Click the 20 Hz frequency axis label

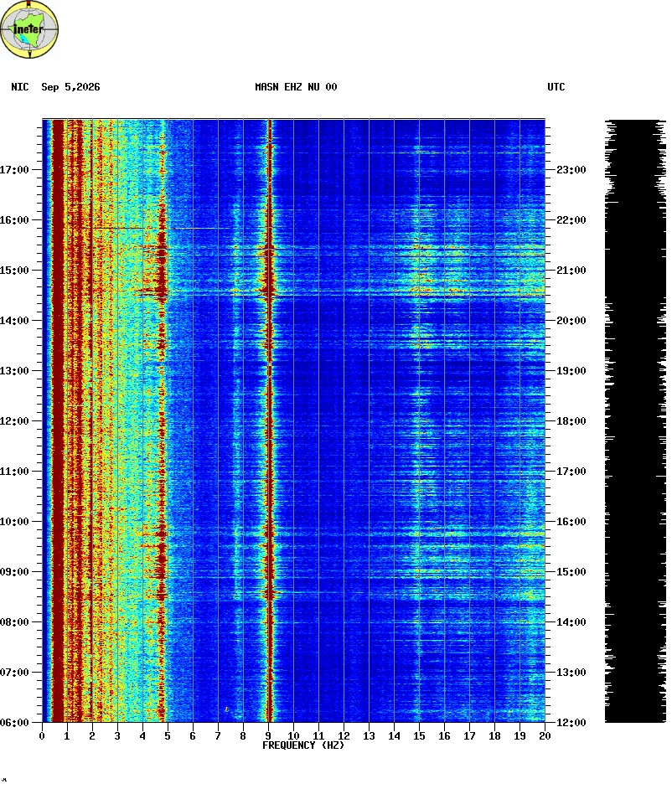(545, 736)
